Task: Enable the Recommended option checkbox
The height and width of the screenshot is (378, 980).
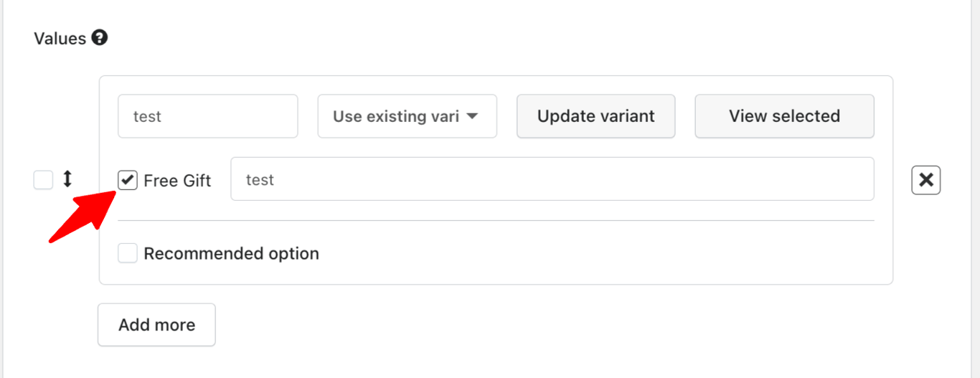Action: (x=128, y=253)
